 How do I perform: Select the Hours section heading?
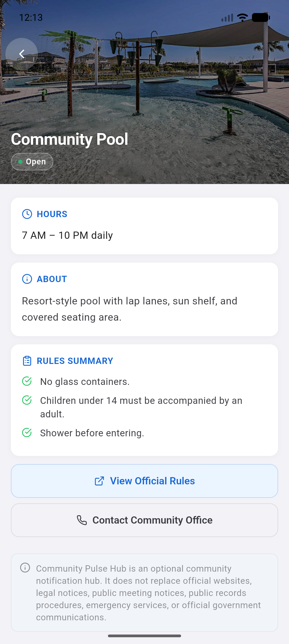[x=52, y=214]
